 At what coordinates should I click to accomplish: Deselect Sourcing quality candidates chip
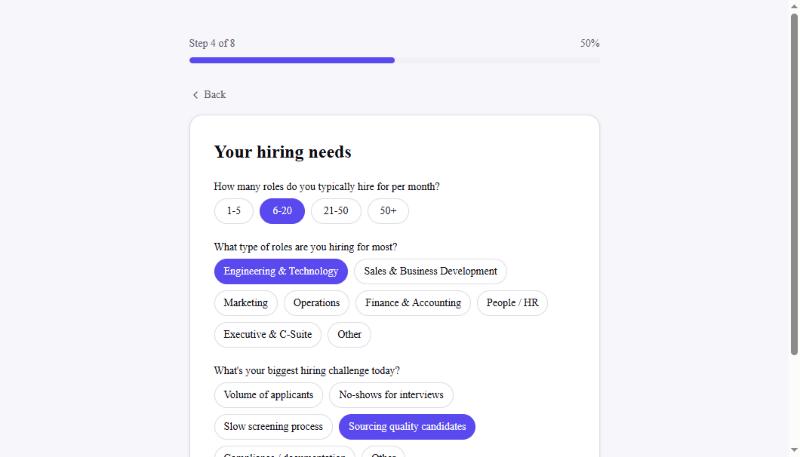coord(407,426)
